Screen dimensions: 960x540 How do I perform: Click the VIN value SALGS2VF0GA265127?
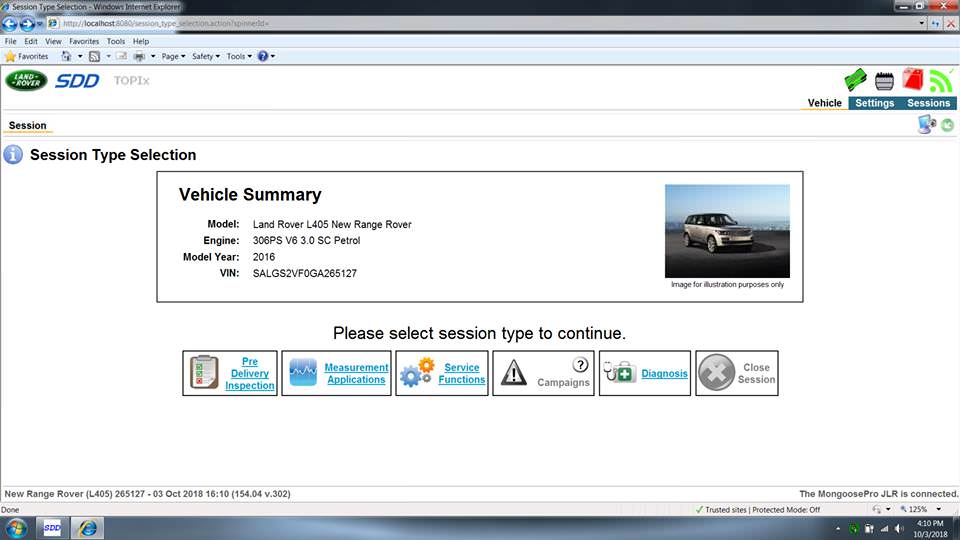[304, 273]
